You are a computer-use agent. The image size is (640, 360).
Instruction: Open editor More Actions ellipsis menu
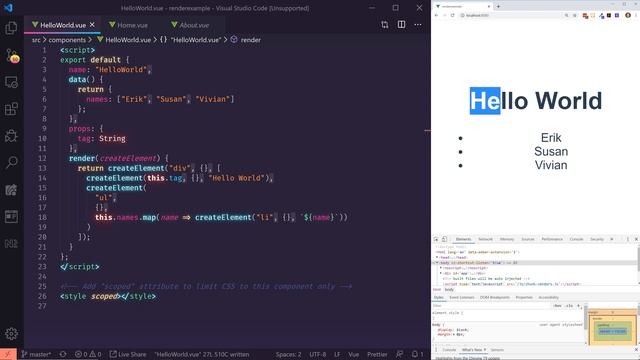tap(418, 25)
